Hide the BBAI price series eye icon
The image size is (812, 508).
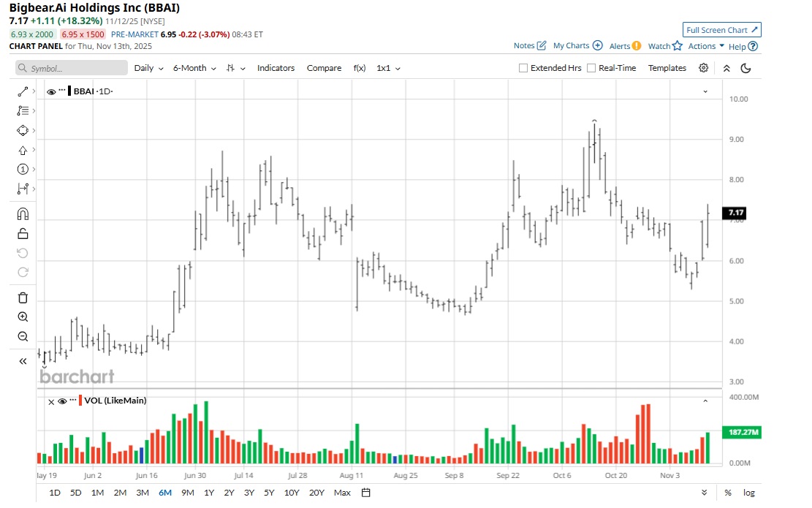(x=50, y=91)
